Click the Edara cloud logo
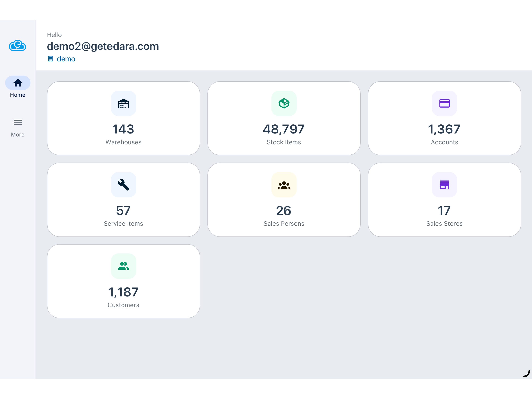The width and height of the screenshot is (532, 399). point(17,45)
